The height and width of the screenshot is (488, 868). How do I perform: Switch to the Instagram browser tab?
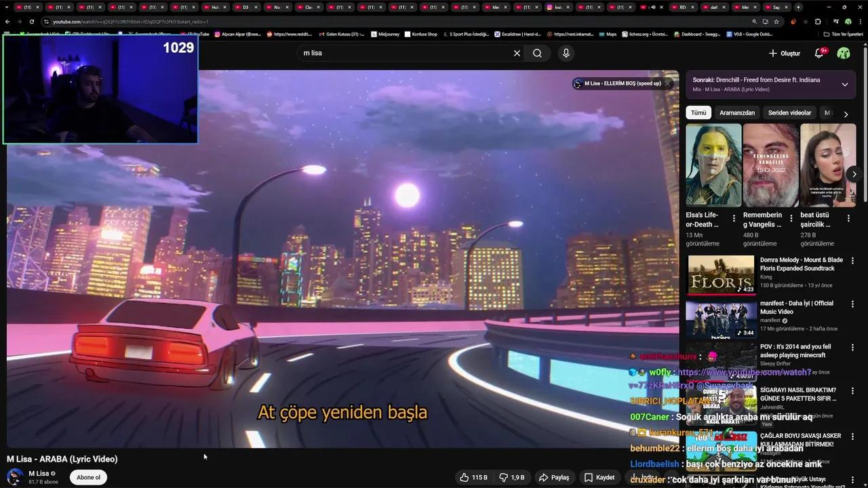pyautogui.click(x=559, y=7)
